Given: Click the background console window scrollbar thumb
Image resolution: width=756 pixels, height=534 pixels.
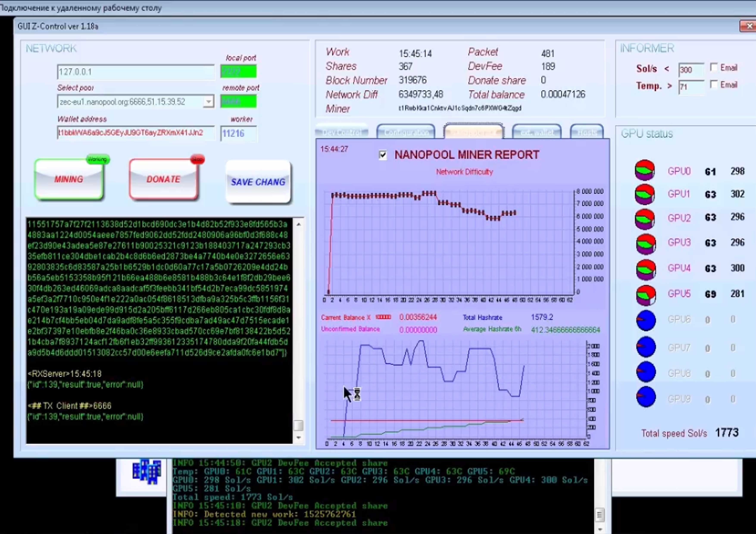Looking at the screenshot, I should tap(599, 515).
